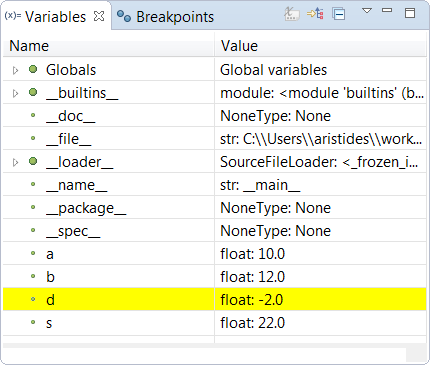Click the __file__ path value
The image size is (430, 365).
tap(321, 139)
